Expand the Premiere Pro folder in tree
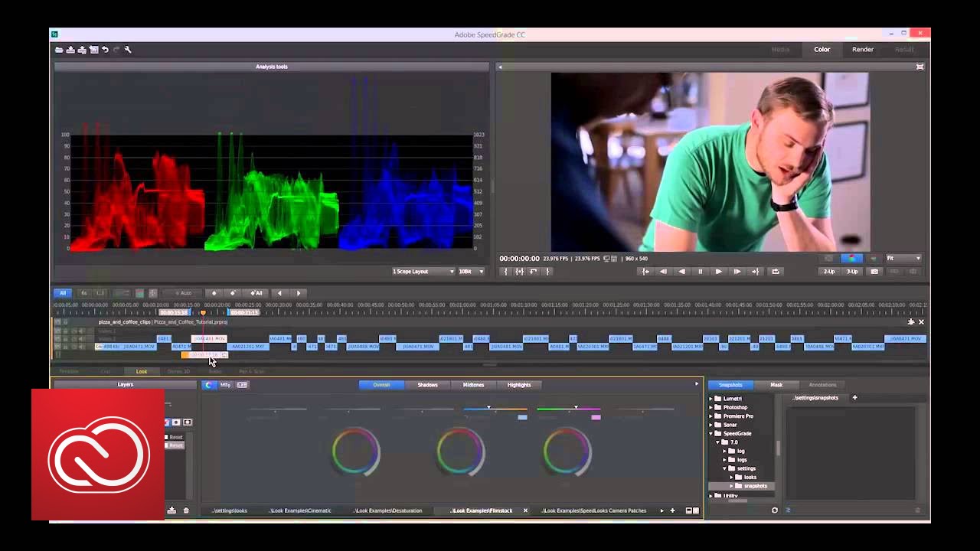 coord(711,416)
